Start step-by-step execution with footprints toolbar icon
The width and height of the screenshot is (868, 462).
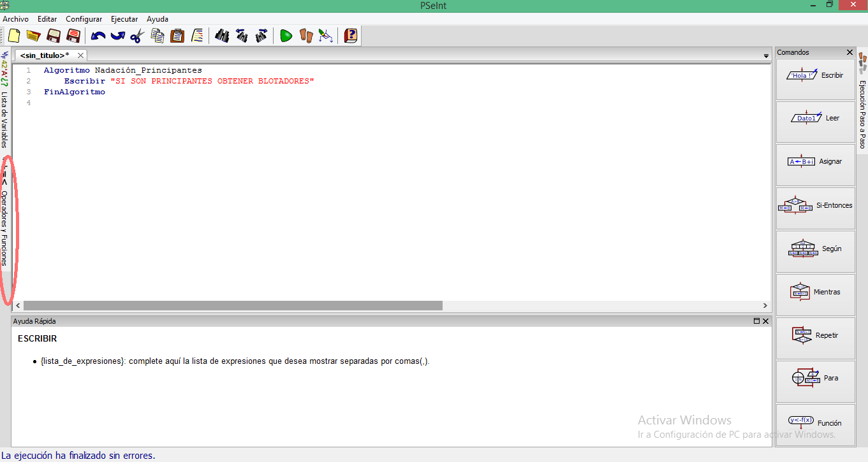(305, 36)
